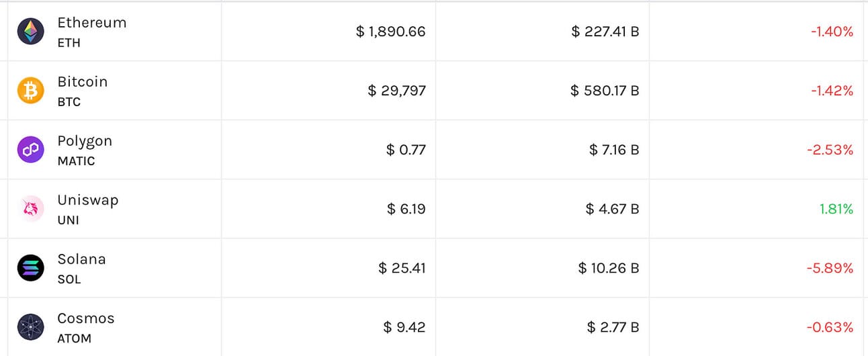Select the Polygon name text
Viewport: 868px width, 356px height.
85,142
